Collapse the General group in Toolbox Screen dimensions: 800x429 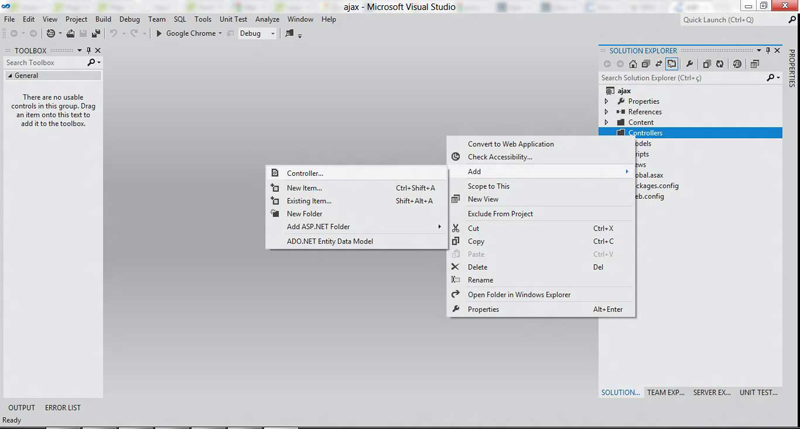pos(10,75)
